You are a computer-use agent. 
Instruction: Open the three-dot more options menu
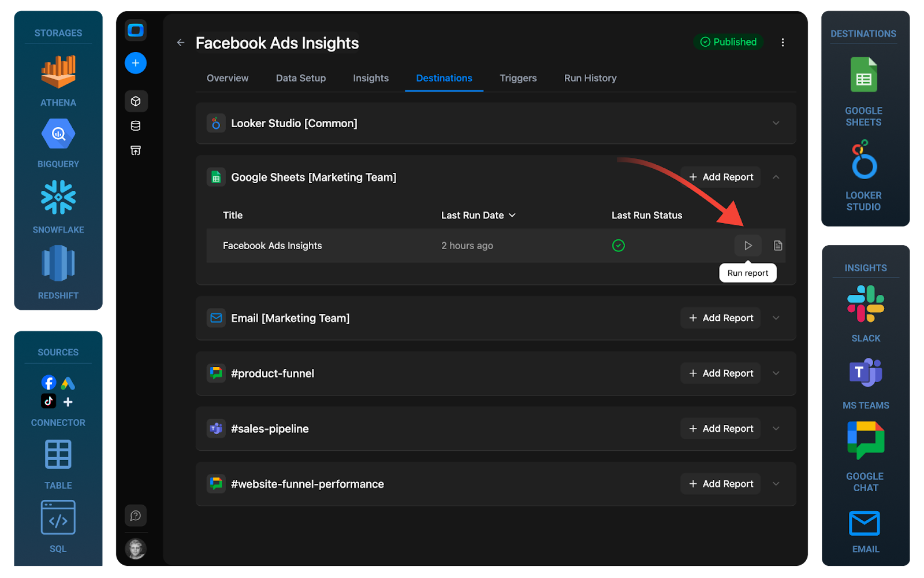[x=783, y=43]
